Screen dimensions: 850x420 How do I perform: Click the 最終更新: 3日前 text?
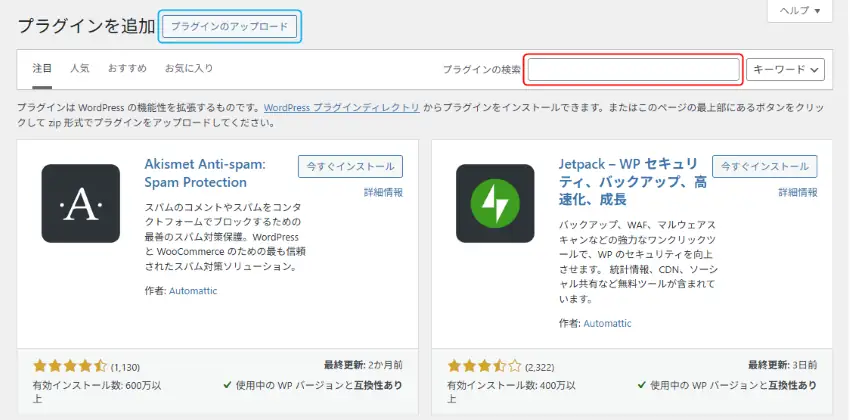(x=783, y=365)
